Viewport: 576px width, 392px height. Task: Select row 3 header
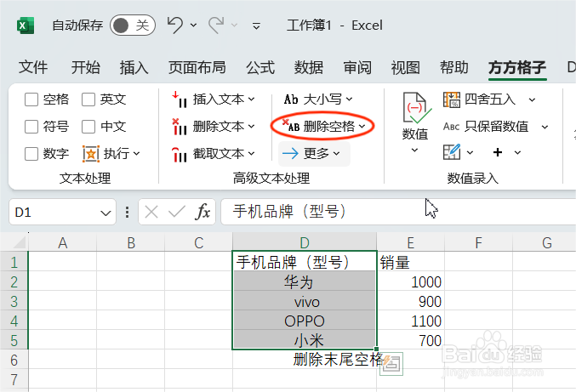pos(14,301)
